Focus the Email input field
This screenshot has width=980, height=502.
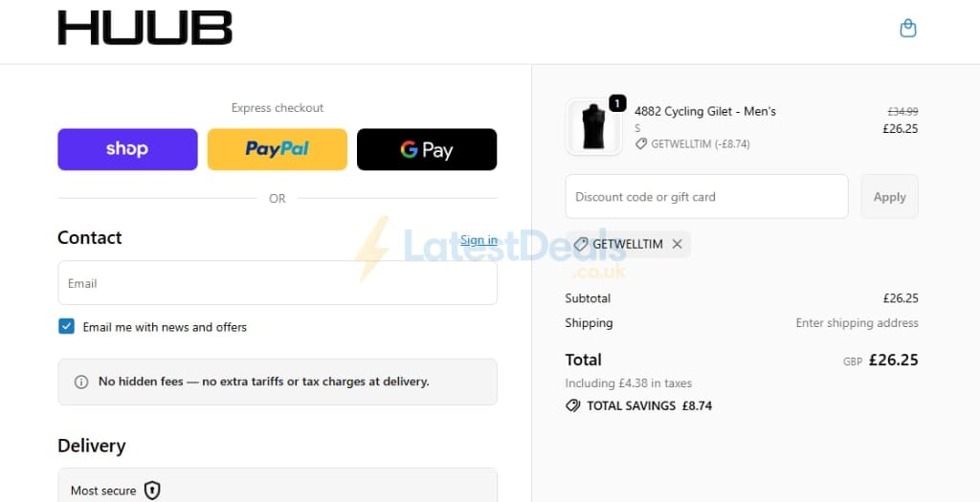tap(278, 283)
